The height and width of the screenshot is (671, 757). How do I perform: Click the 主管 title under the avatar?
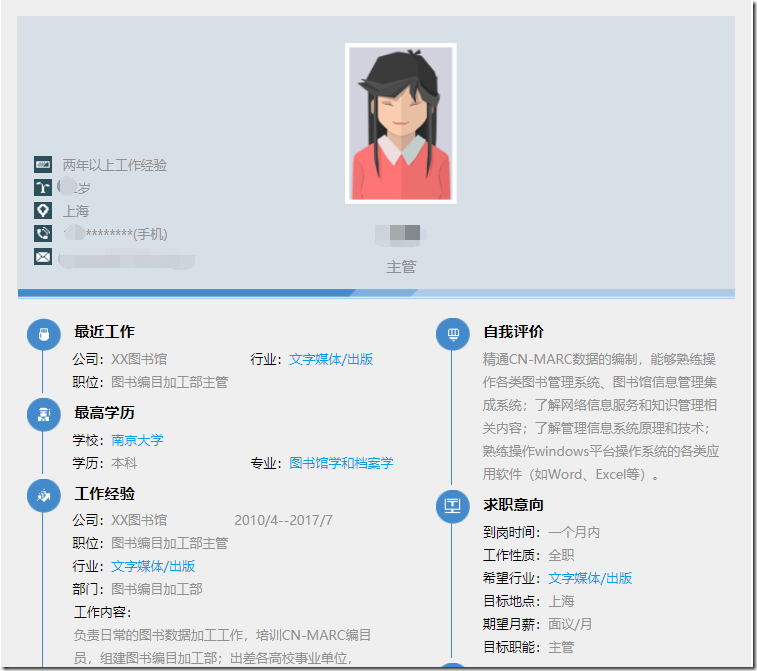click(401, 267)
